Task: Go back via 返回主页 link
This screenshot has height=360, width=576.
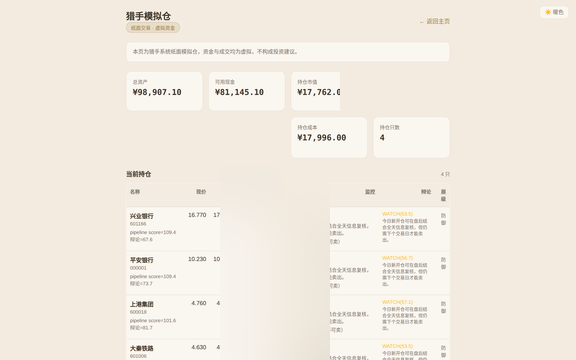Action: click(x=435, y=21)
